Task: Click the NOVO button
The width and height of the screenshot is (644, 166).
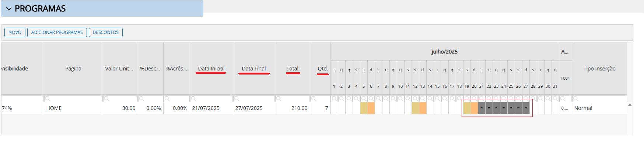Action: click(x=15, y=32)
